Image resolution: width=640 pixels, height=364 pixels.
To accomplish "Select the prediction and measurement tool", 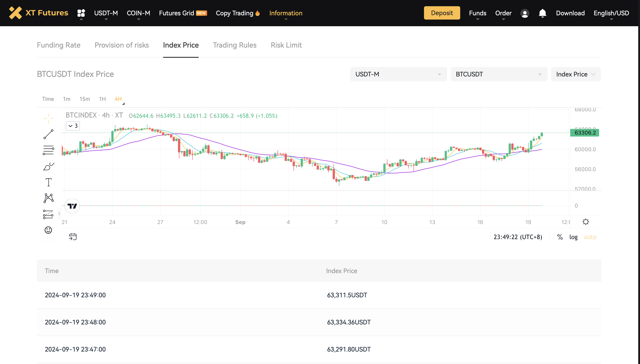I will point(48,214).
